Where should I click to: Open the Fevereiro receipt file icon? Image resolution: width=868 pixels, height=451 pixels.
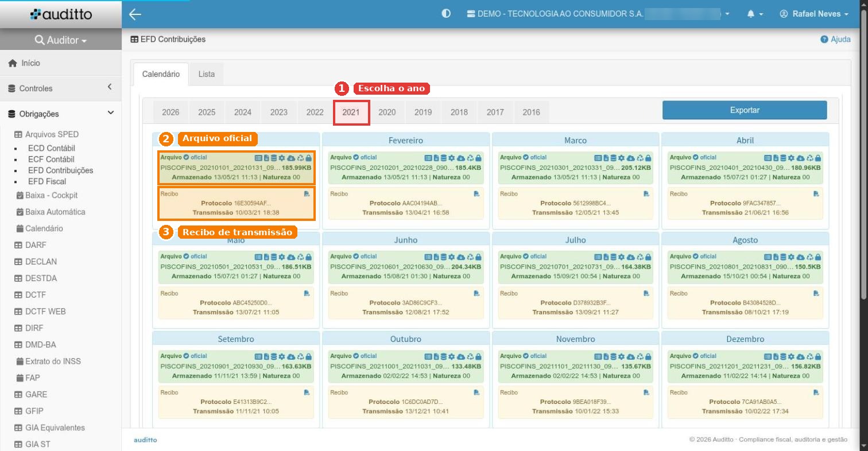[x=476, y=194]
